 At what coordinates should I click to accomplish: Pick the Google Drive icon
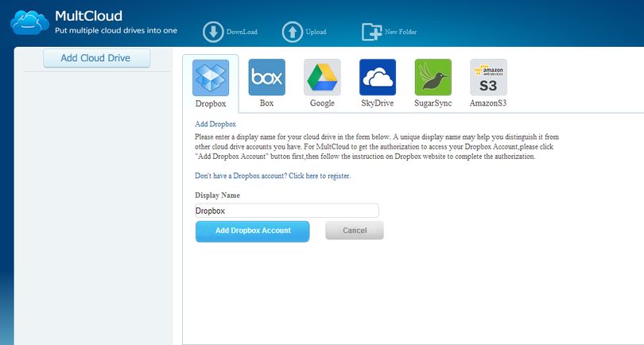[322, 77]
